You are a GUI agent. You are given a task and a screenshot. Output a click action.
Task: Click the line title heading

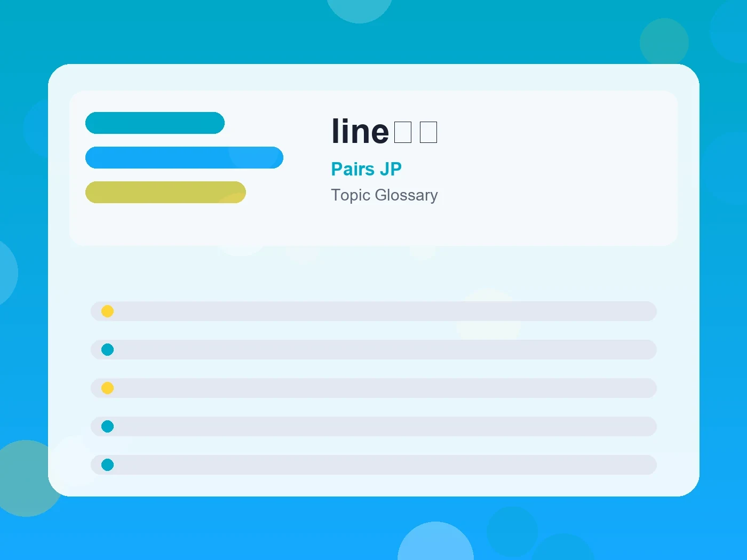pos(384,131)
